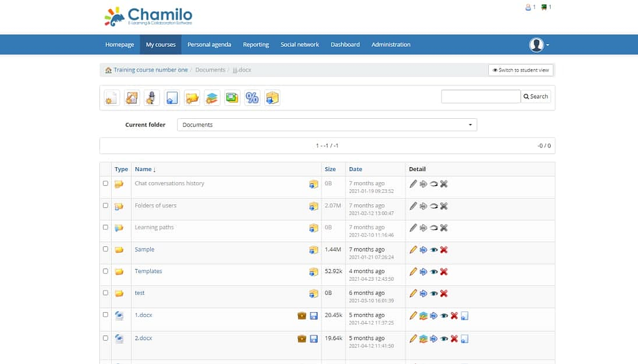Click the save icon for 1.docx
638x364 pixels.
314,316
